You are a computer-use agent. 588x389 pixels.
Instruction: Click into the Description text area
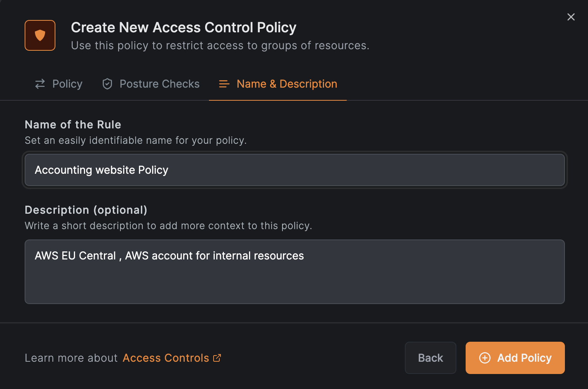coord(295,272)
